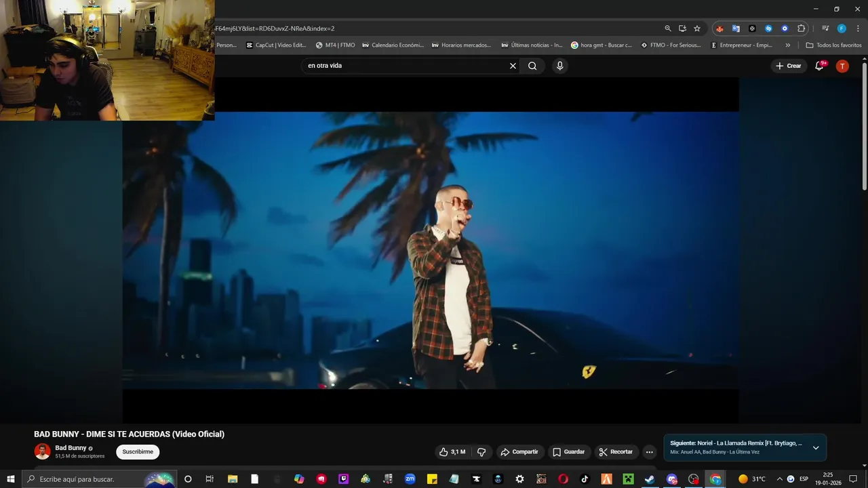Open Settings gear from the taskbar
Image resolution: width=868 pixels, height=488 pixels.
519,479
